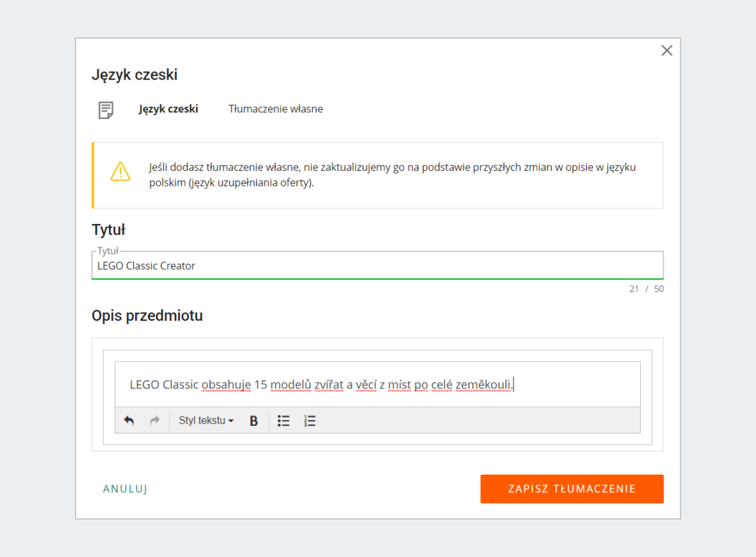Screen dimensions: 756x557
Task: Toggle bold formatting
Action: point(254,421)
